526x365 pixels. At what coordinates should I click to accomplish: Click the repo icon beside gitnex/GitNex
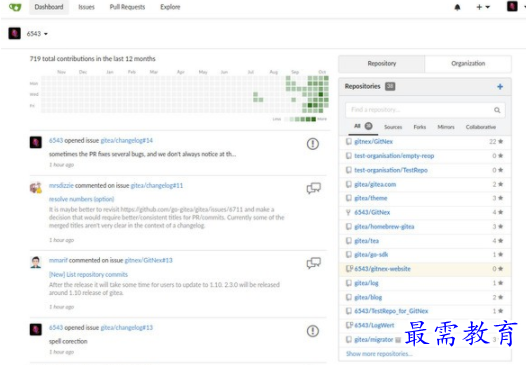(x=349, y=142)
